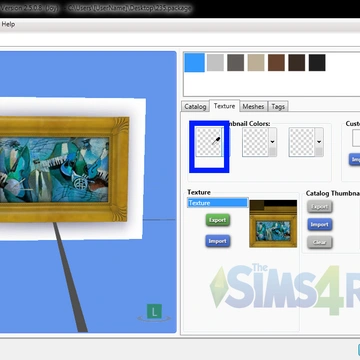Click the painting texture preview thumbnail

[273, 224]
